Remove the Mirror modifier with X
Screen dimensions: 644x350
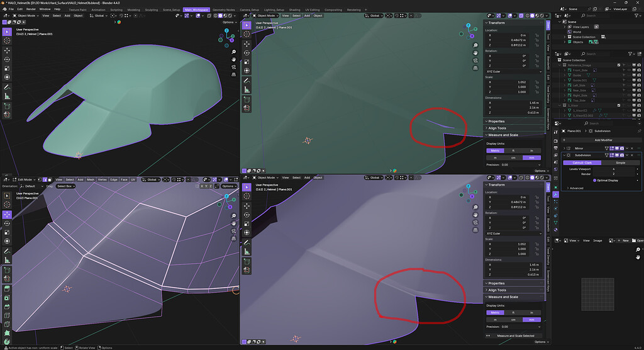coord(631,149)
